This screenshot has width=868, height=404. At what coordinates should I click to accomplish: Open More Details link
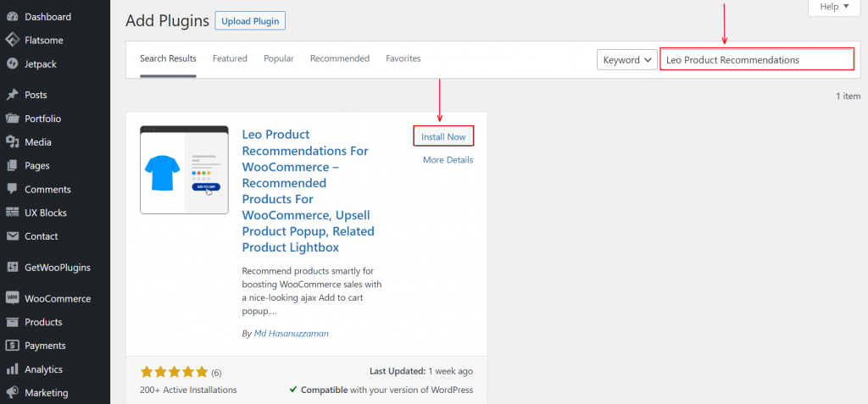coord(448,160)
